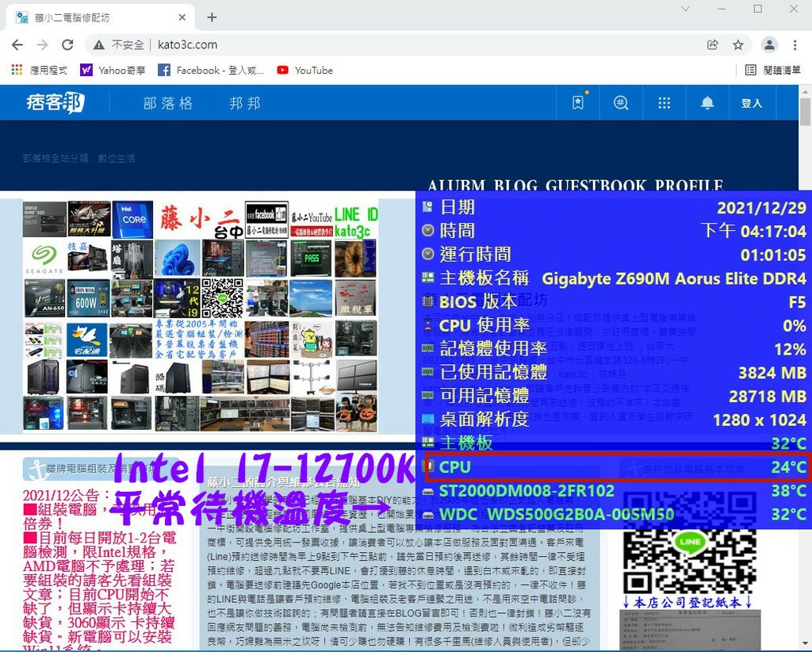812x652 pixels.
Task: Click the ST2000DM008 drive icon
Action: (x=427, y=491)
